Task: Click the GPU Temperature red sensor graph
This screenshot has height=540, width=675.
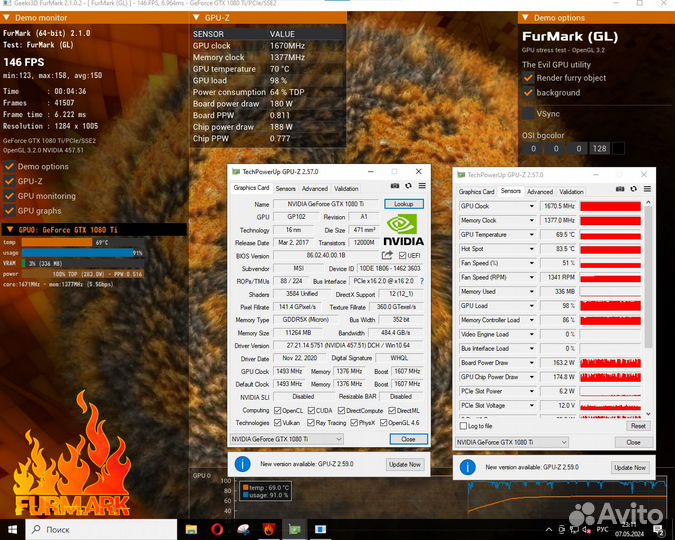Action: pos(610,235)
